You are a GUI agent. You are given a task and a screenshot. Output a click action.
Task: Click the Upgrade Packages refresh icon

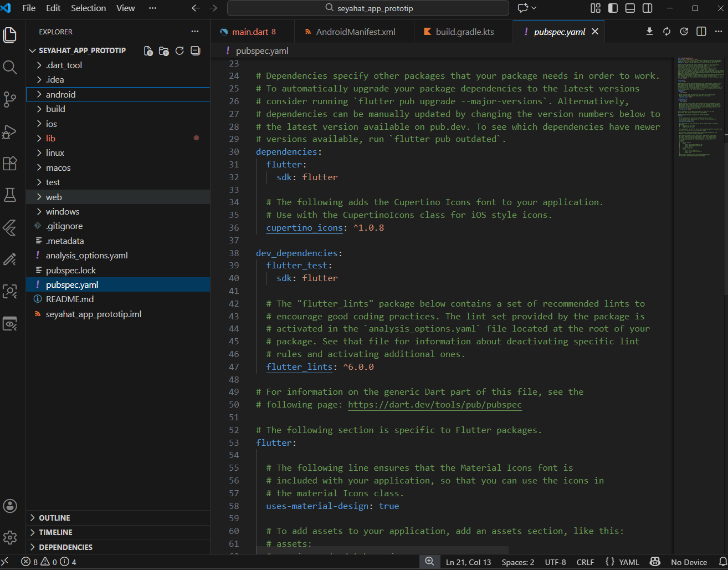point(667,32)
